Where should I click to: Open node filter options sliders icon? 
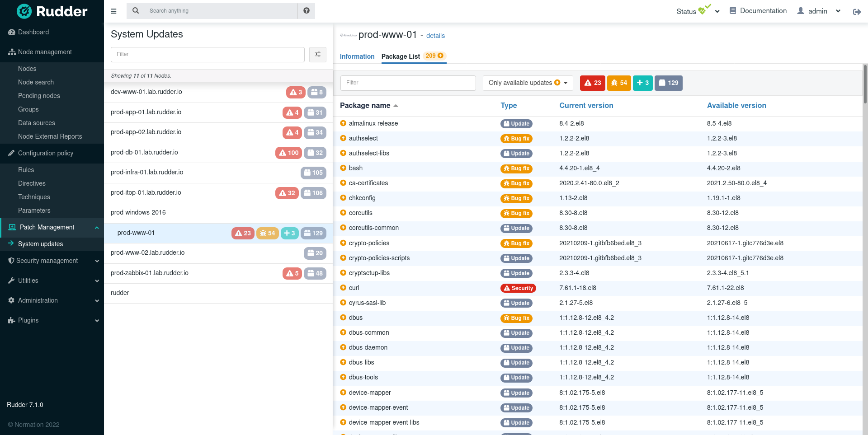click(x=318, y=55)
